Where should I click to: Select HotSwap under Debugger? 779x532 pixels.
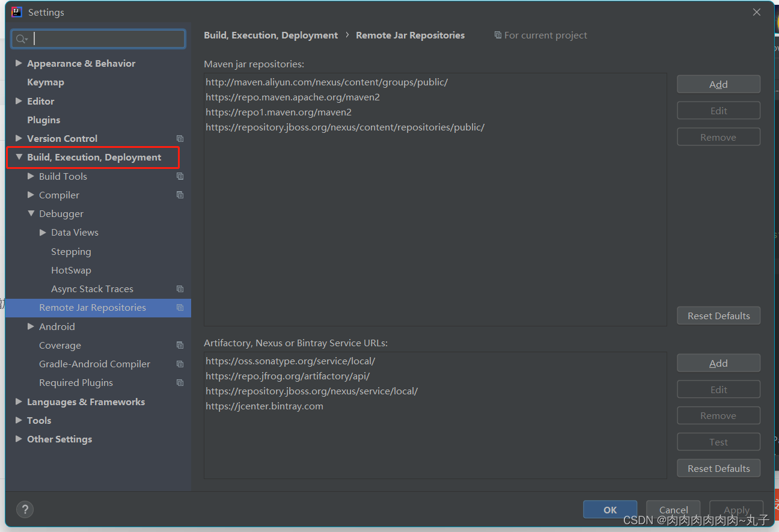coord(71,271)
